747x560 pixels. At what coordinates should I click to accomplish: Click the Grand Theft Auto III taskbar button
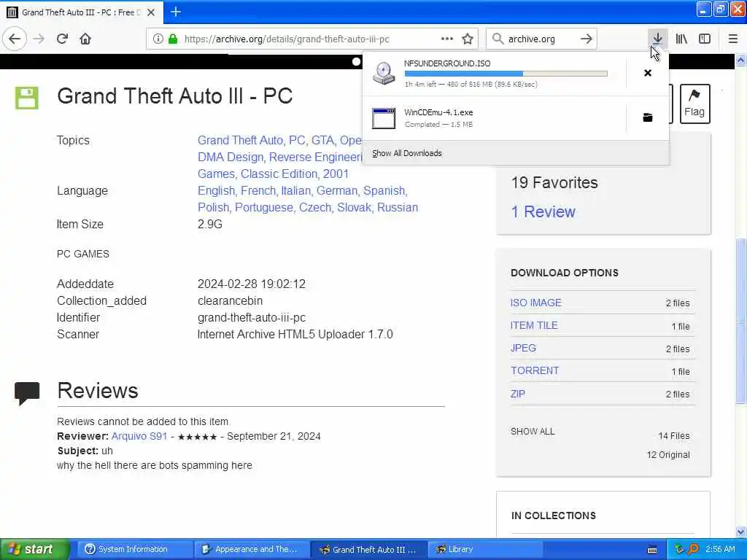pos(368,550)
